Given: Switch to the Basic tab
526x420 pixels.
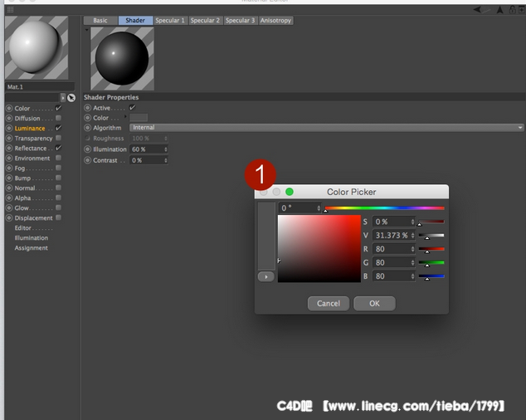Looking at the screenshot, I should 100,21.
